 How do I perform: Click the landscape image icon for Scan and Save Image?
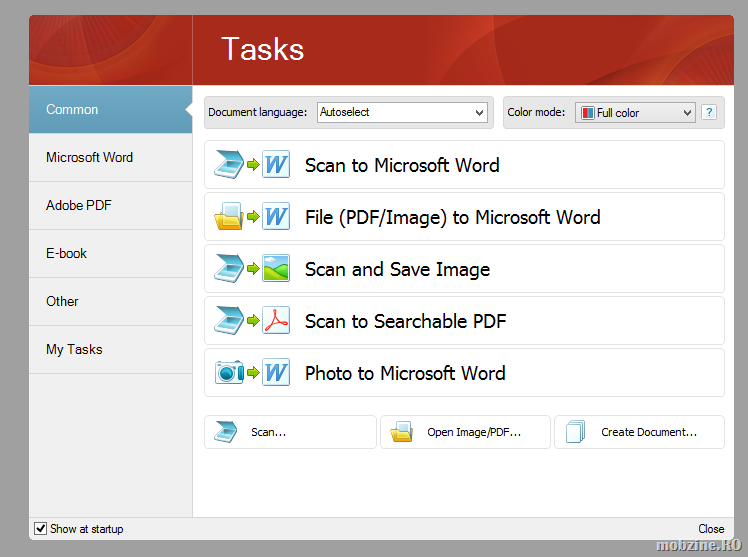[x=276, y=269]
